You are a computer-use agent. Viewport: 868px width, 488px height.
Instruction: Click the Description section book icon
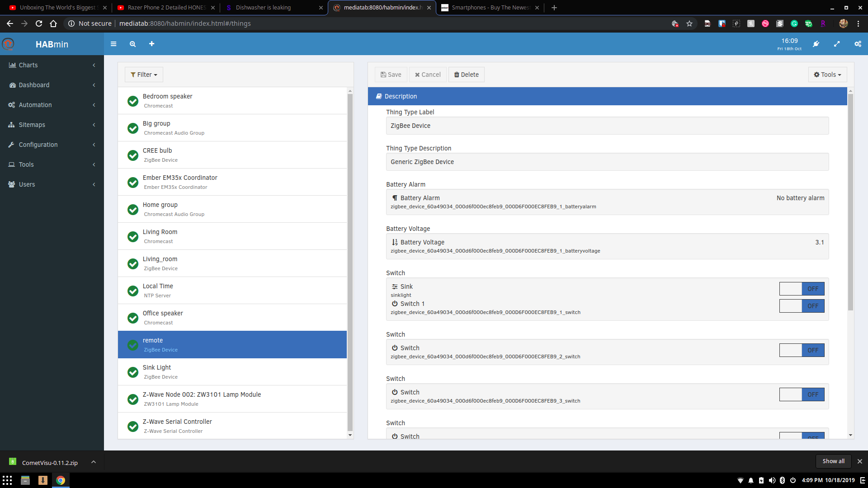[x=379, y=96]
